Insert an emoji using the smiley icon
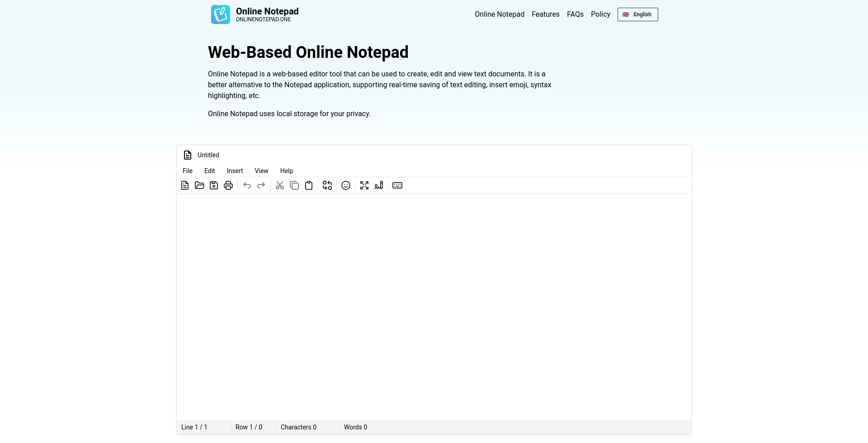The width and height of the screenshot is (868, 443). pyautogui.click(x=346, y=185)
